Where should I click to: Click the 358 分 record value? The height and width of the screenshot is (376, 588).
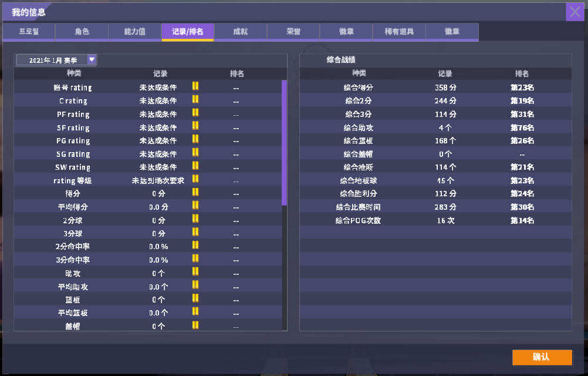coord(445,88)
